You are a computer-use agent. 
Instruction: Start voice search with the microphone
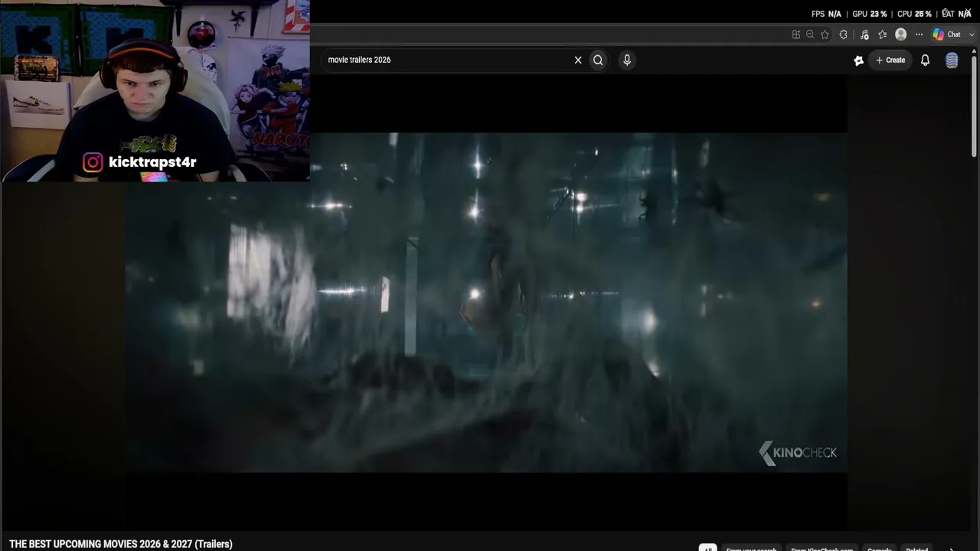pyautogui.click(x=627, y=60)
